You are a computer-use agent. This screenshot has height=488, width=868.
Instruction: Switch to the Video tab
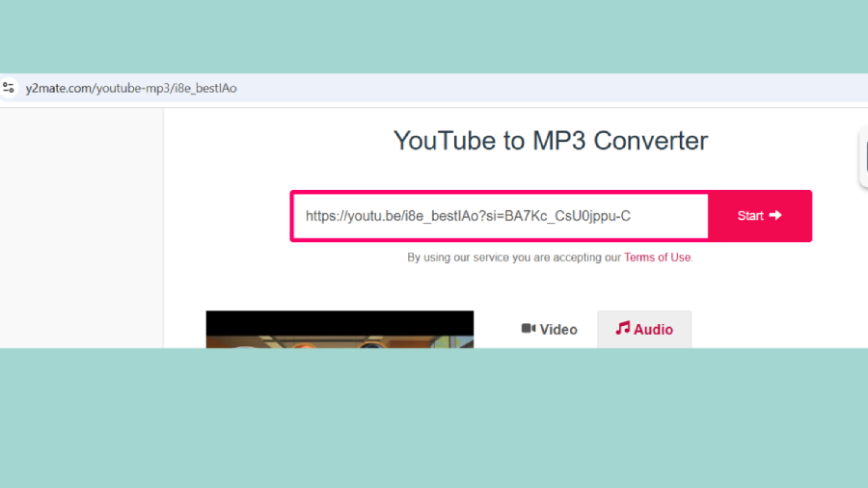tap(549, 329)
